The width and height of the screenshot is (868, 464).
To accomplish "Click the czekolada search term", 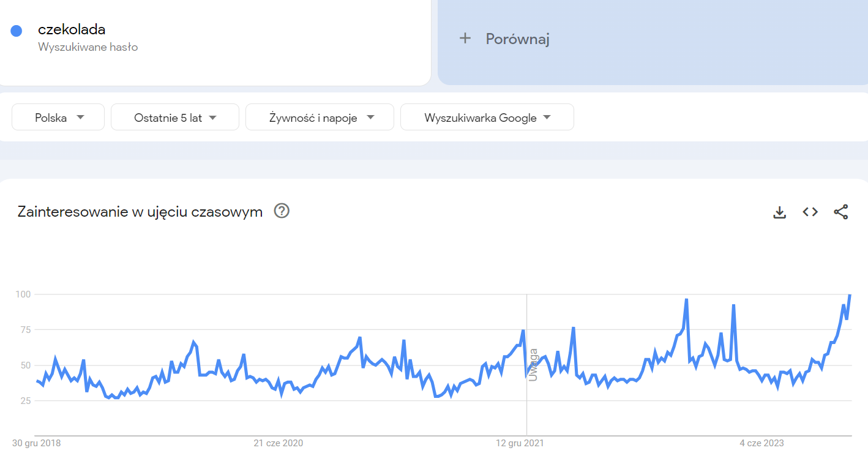I will 72,29.
